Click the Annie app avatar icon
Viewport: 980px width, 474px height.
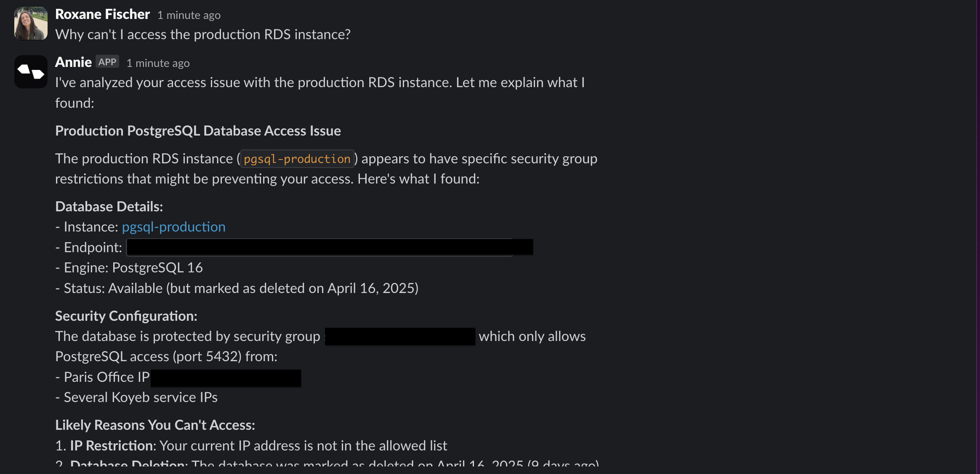(x=31, y=72)
